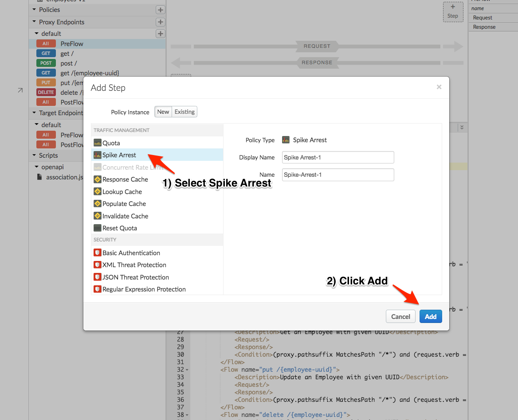Click the Invalidate Cache policy icon

[97, 216]
